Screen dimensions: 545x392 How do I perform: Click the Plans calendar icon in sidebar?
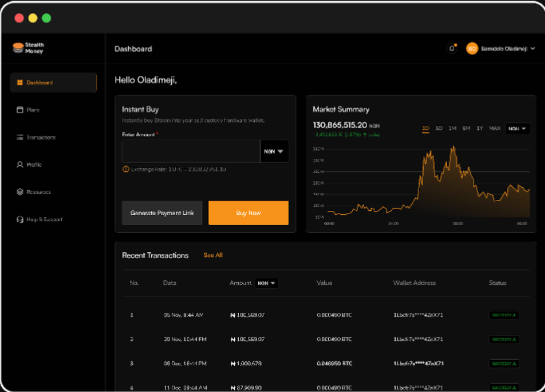(x=19, y=110)
